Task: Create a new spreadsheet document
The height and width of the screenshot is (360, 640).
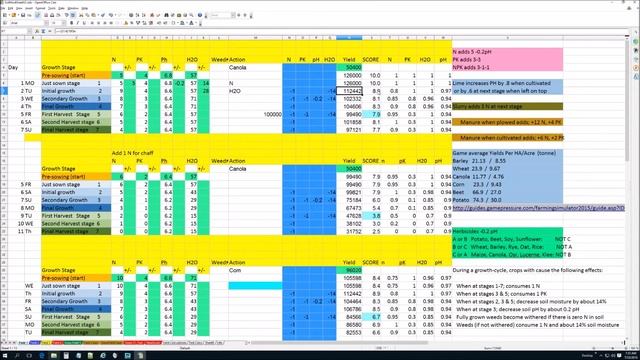Action: point(5,15)
